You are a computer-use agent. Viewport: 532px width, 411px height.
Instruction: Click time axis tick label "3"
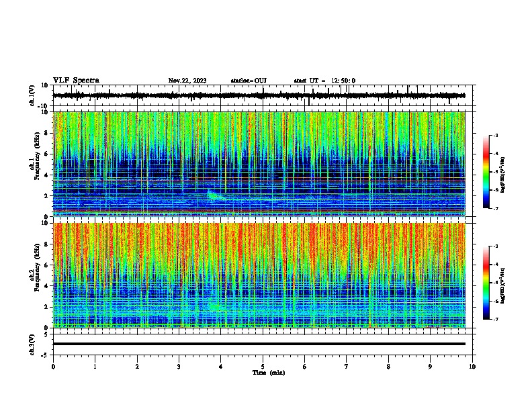(x=179, y=367)
